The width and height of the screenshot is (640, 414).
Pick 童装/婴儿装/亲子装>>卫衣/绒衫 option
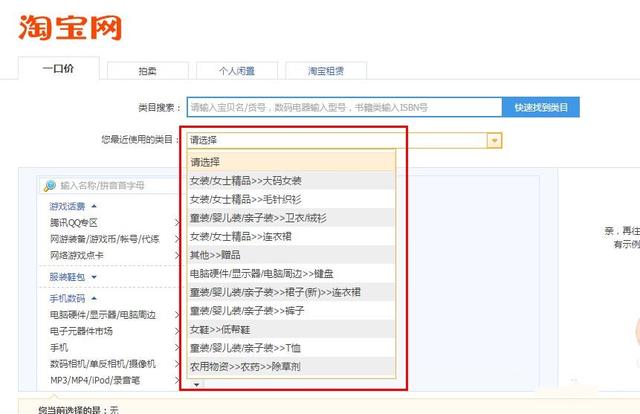[291, 218]
